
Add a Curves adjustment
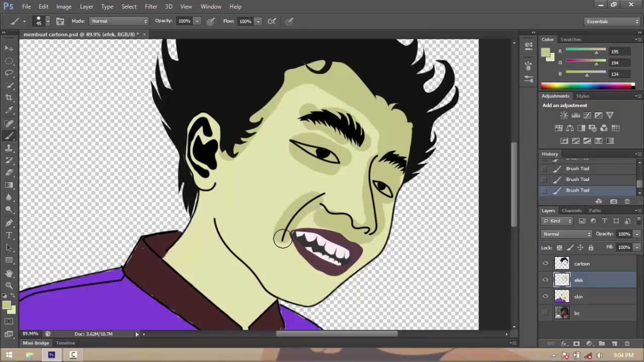(x=587, y=115)
